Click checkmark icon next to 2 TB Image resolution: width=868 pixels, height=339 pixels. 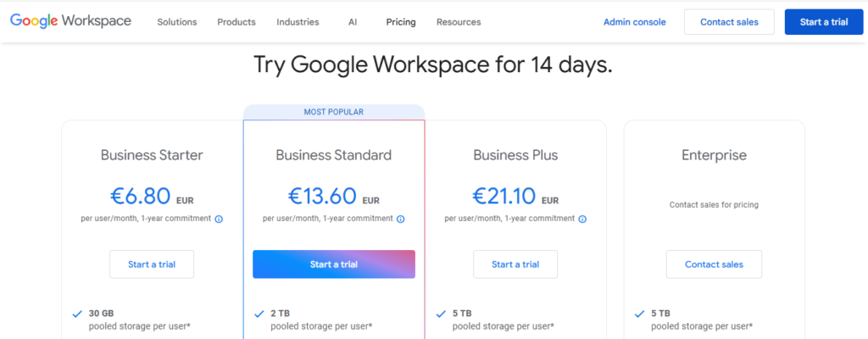pos(259,314)
